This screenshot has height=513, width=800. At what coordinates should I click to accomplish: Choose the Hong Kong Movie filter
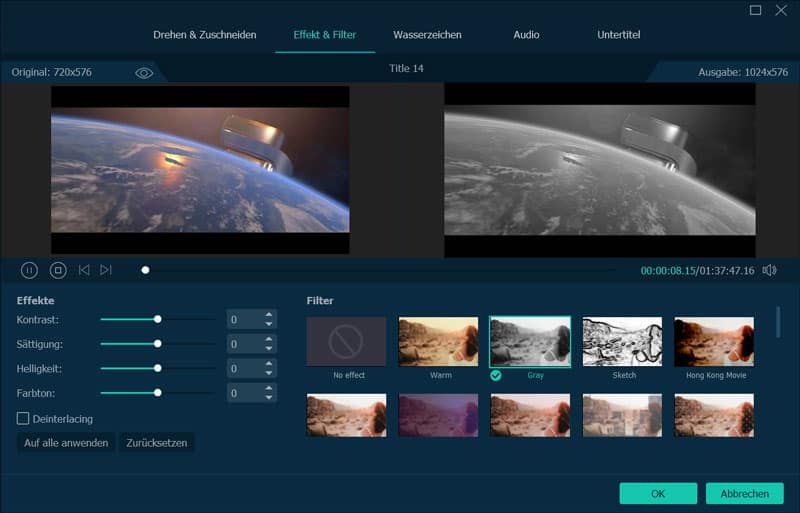click(x=714, y=341)
